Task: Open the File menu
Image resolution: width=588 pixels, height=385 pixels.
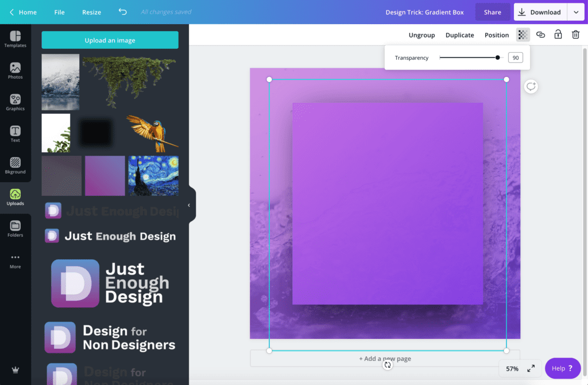Action: coord(59,11)
